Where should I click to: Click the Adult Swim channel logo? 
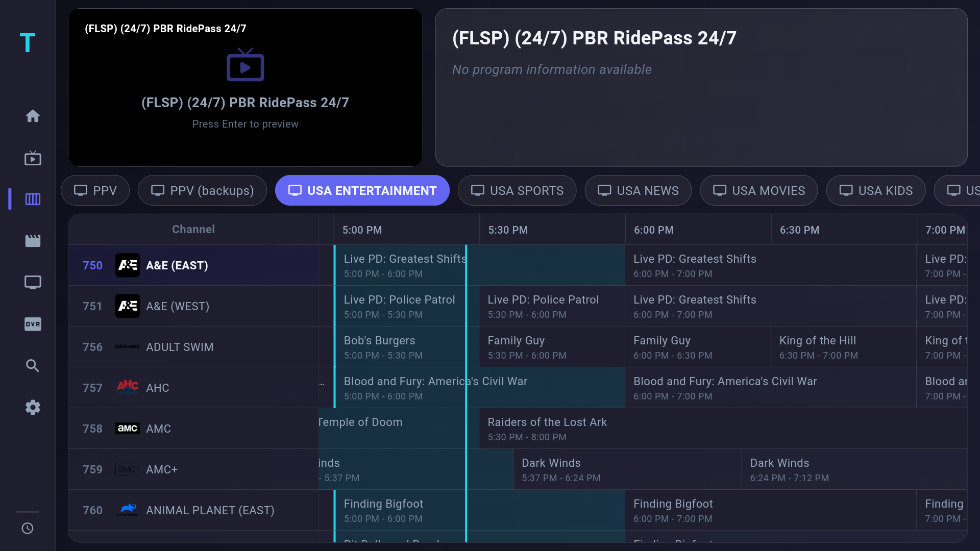pos(128,347)
